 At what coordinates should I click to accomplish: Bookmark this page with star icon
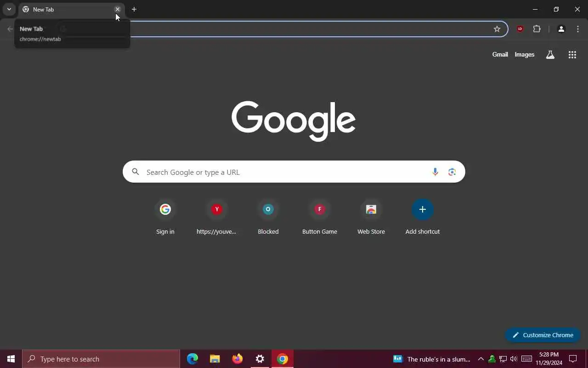point(497,29)
